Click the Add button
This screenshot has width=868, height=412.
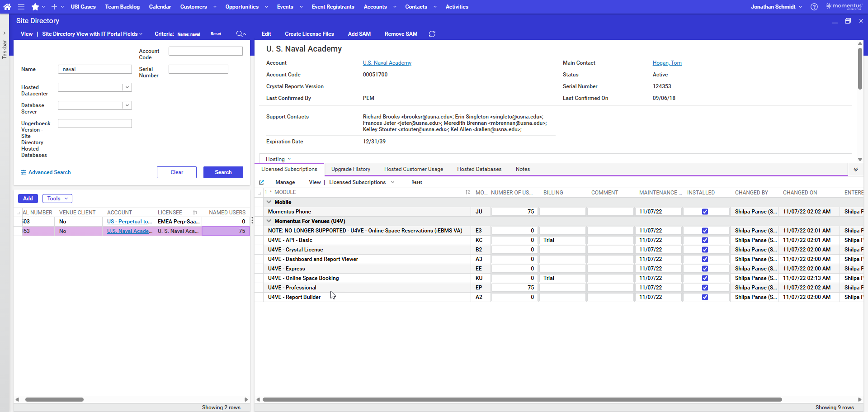click(28, 199)
